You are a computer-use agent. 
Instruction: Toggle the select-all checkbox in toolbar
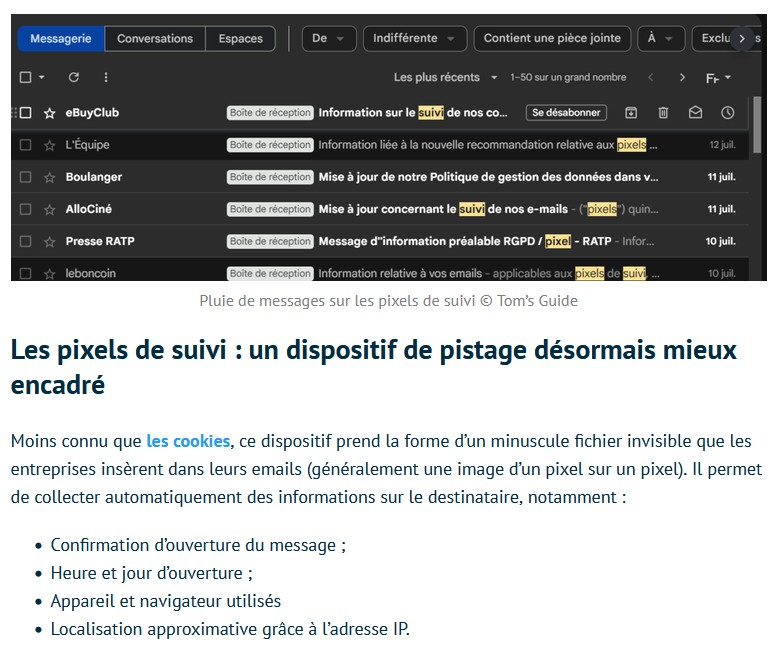tap(25, 77)
